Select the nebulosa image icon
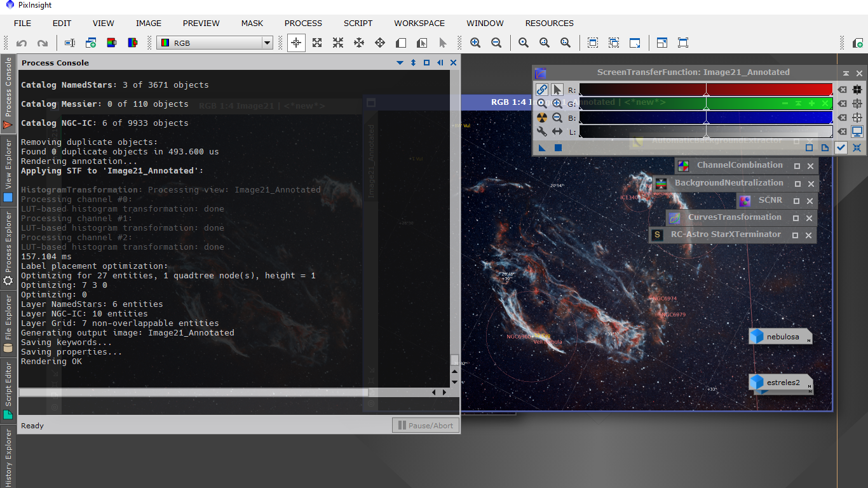The height and width of the screenshot is (488, 868). point(780,337)
